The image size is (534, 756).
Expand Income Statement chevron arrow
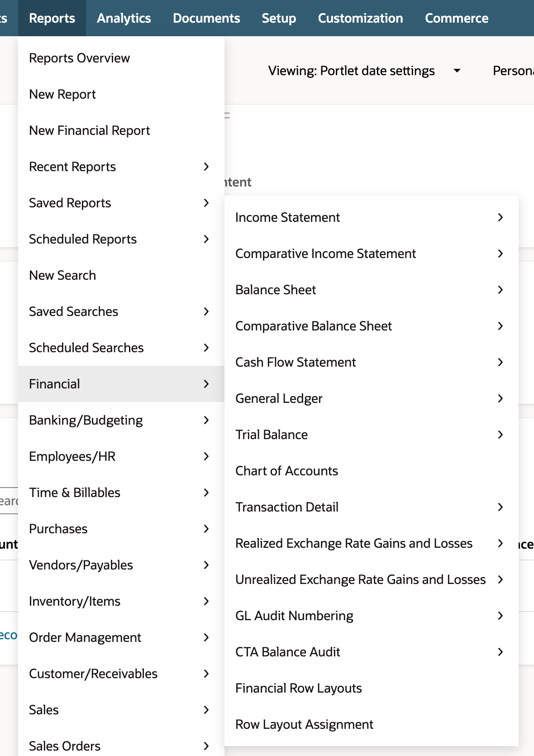[x=501, y=217]
